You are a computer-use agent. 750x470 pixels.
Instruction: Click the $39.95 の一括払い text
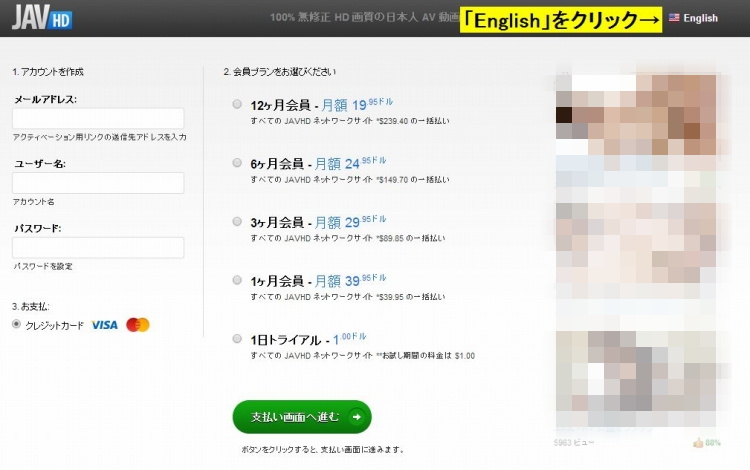tap(410, 297)
